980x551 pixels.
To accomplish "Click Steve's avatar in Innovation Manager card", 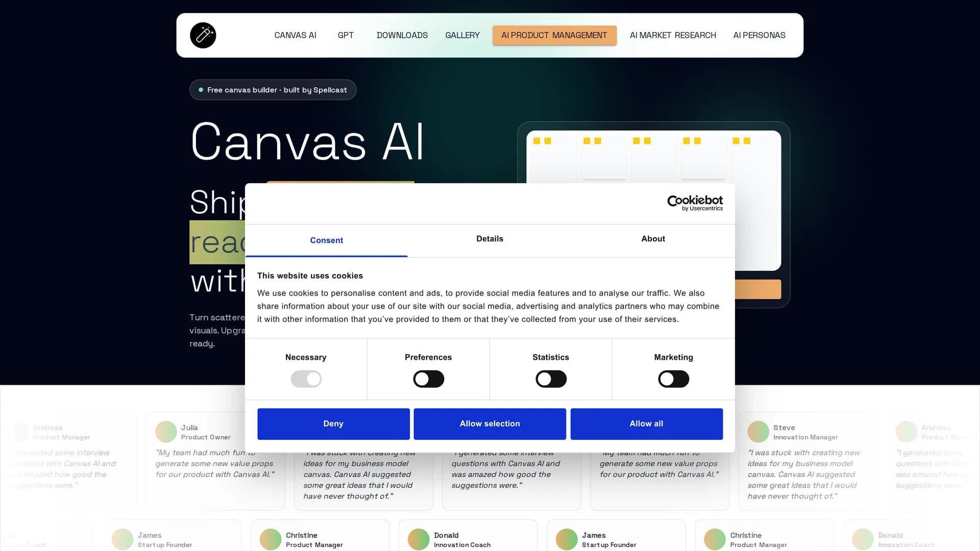I will click(x=758, y=432).
